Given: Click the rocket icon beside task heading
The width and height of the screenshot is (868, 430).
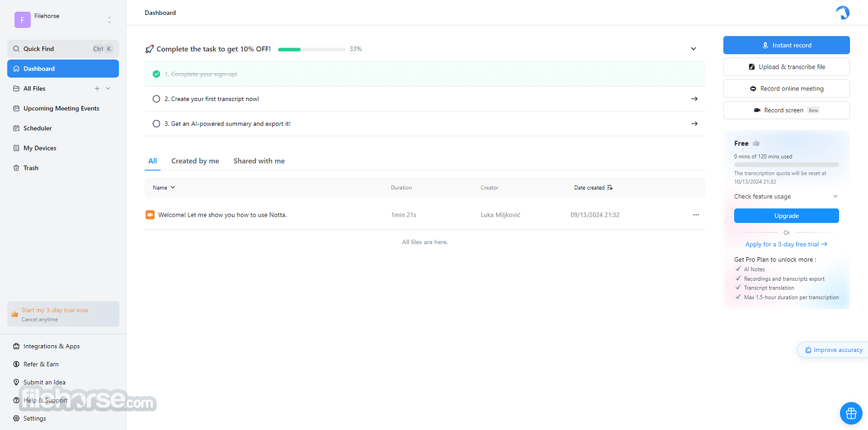Looking at the screenshot, I should [x=149, y=49].
